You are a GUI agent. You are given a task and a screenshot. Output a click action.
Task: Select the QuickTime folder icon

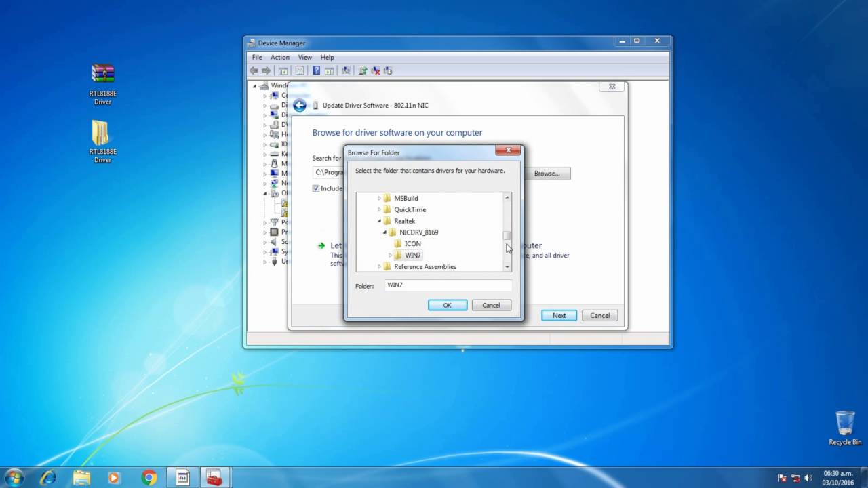(387, 209)
